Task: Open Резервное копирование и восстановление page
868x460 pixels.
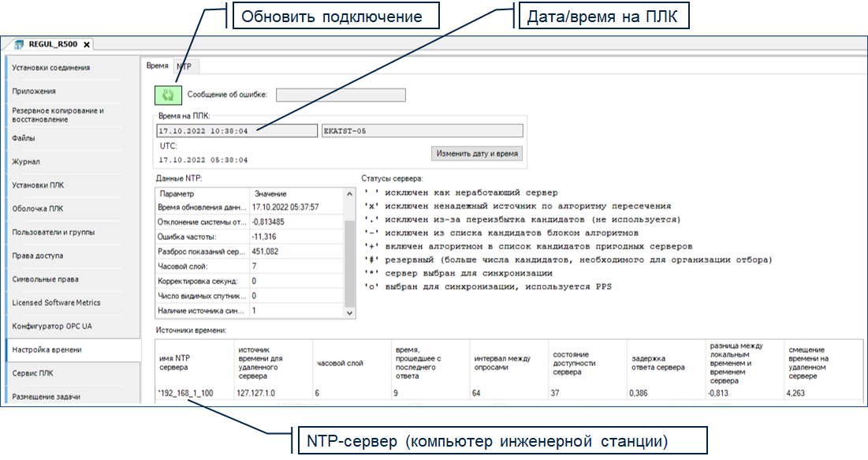Action: tap(58, 115)
